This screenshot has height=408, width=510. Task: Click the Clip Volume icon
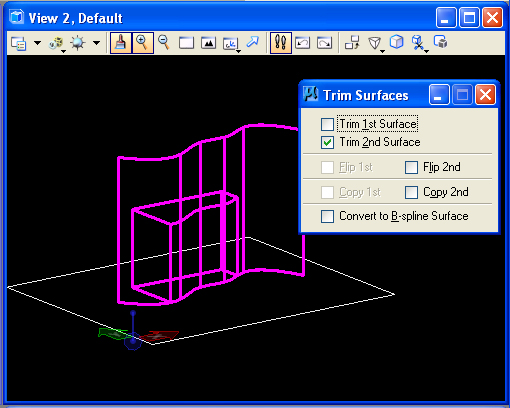pos(418,43)
